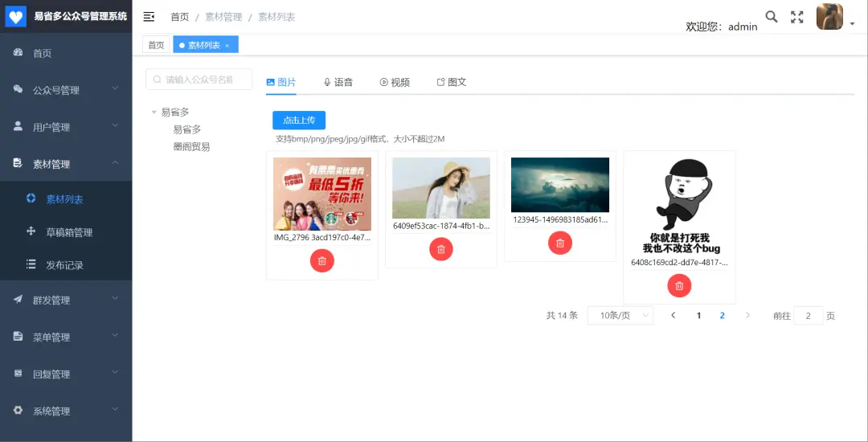
Task: Click the circle icon beside 素材列表
Action: click(x=31, y=198)
